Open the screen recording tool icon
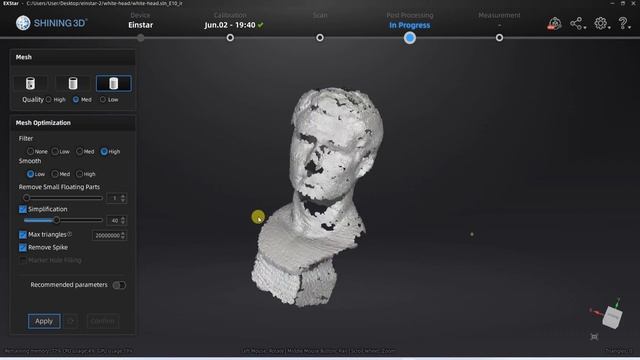 [x=554, y=24]
